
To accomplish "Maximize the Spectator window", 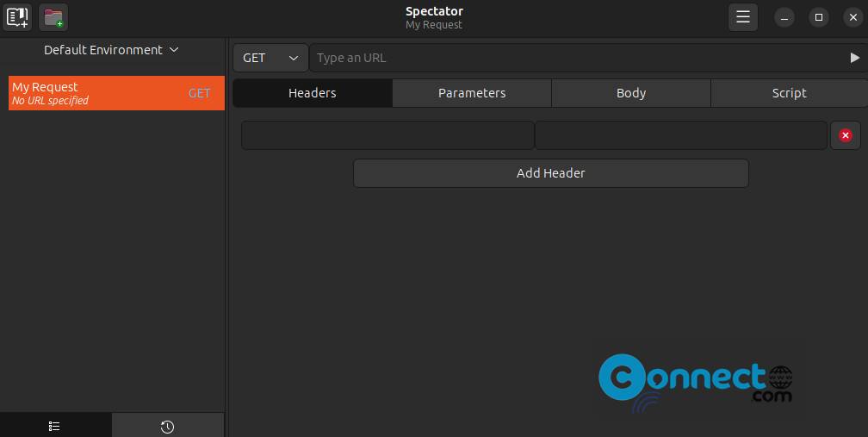I will coord(819,17).
